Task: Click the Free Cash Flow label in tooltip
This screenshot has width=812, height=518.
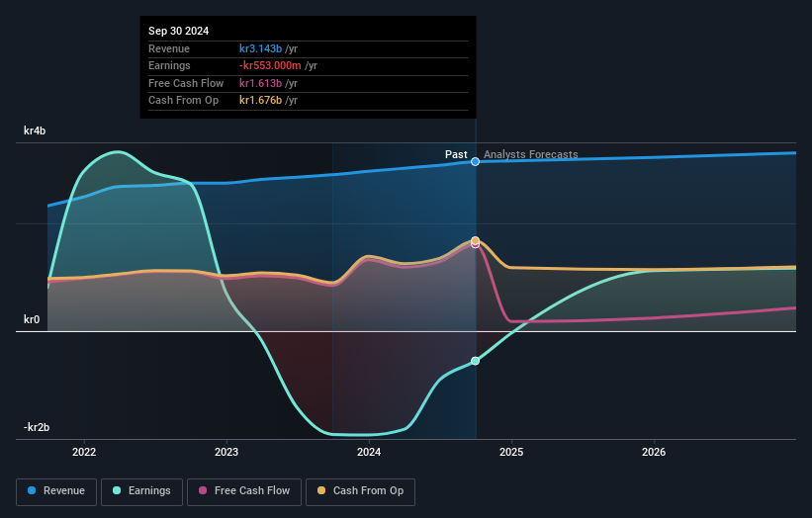Action: pos(186,83)
